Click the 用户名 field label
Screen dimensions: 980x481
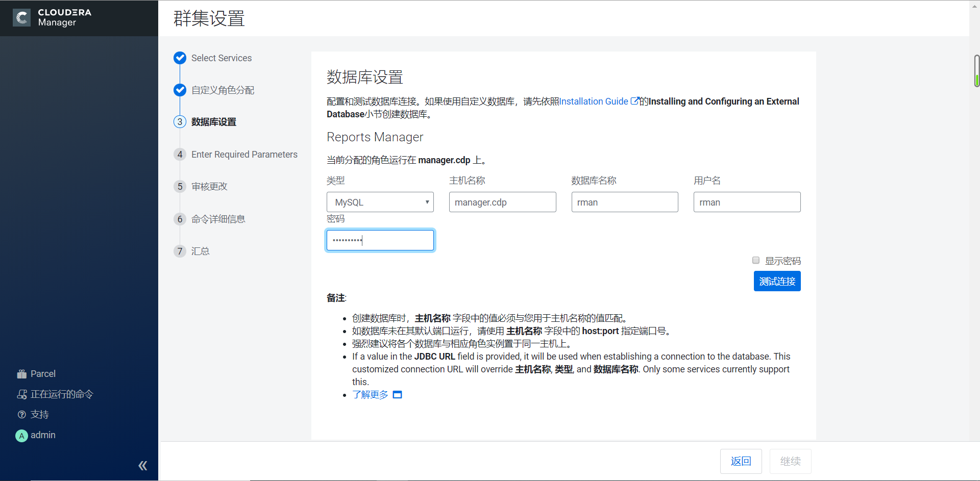pos(707,181)
